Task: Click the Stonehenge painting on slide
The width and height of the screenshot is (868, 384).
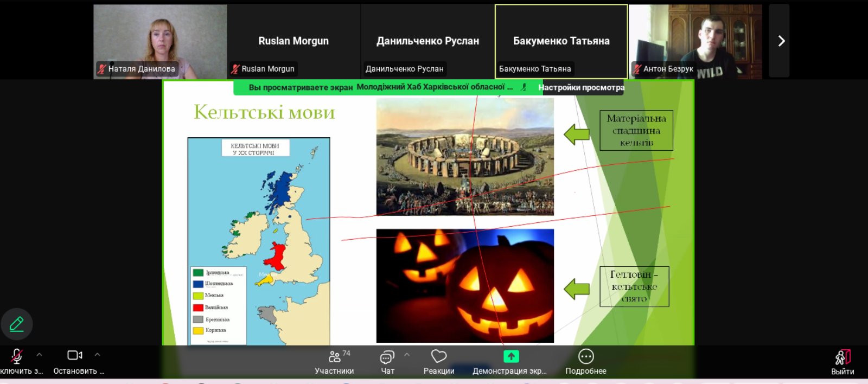Action: 465,157
